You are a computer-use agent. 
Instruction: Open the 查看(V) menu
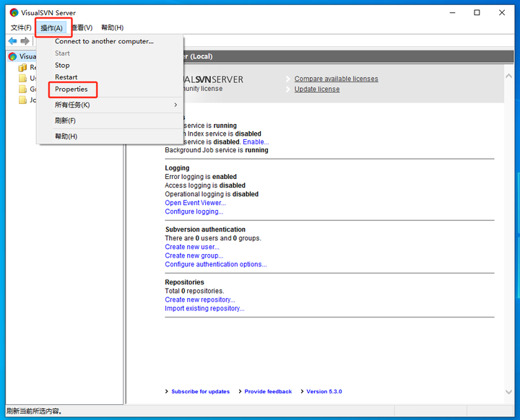[x=82, y=27]
